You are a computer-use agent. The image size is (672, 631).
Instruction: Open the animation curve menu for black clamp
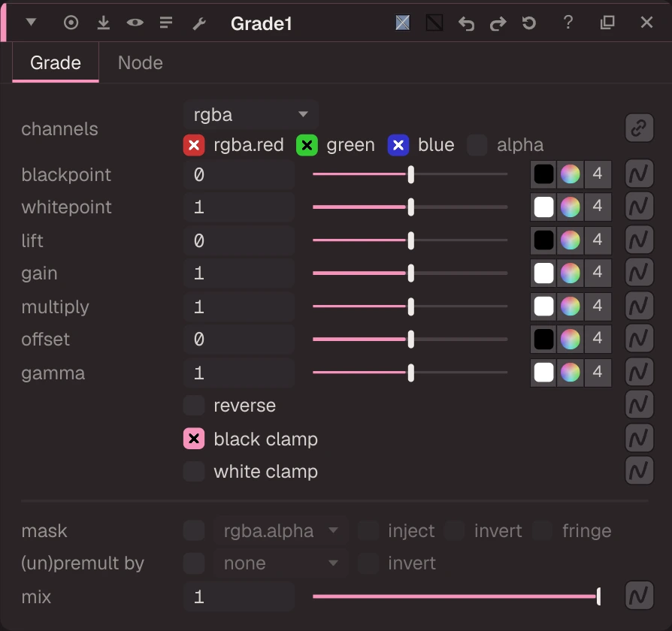coord(639,438)
